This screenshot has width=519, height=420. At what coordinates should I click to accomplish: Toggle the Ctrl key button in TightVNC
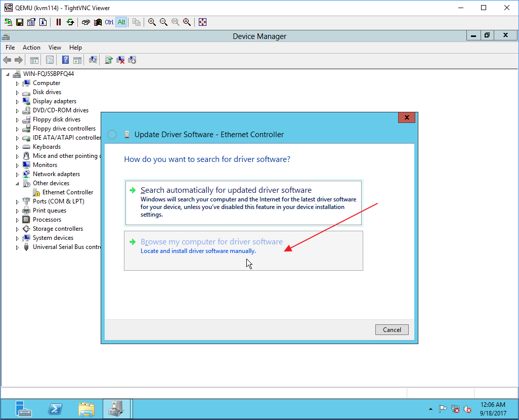[109, 22]
